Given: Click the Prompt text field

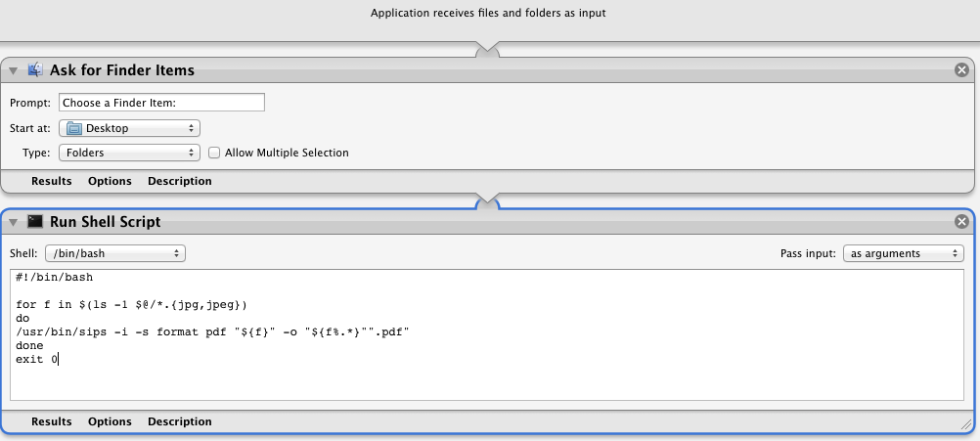Looking at the screenshot, I should coord(161,103).
